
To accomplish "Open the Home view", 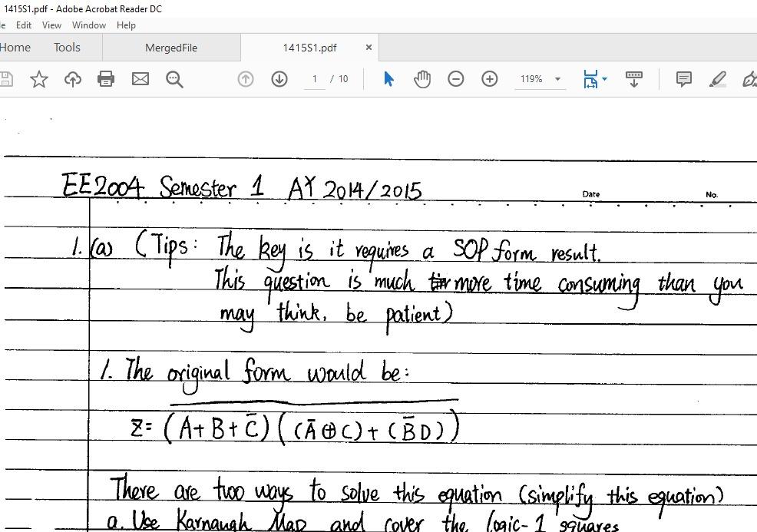I will pos(15,47).
